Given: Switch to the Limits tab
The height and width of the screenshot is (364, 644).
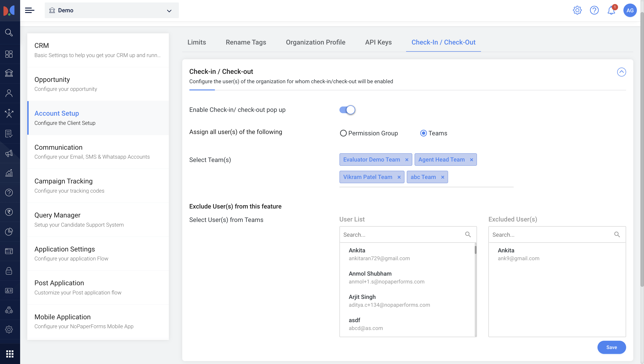Looking at the screenshot, I should click(197, 42).
